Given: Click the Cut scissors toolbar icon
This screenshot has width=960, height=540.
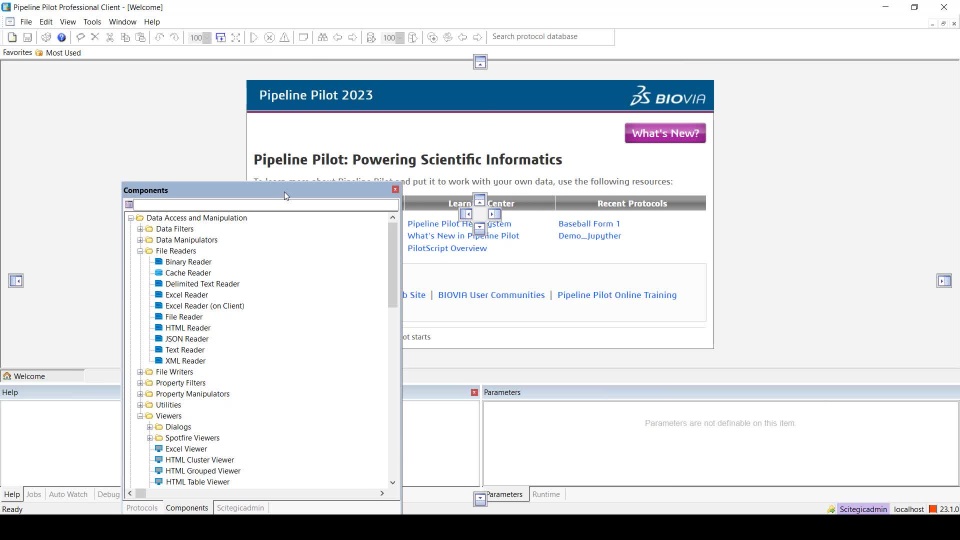Looking at the screenshot, I should pyautogui.click(x=110, y=37).
